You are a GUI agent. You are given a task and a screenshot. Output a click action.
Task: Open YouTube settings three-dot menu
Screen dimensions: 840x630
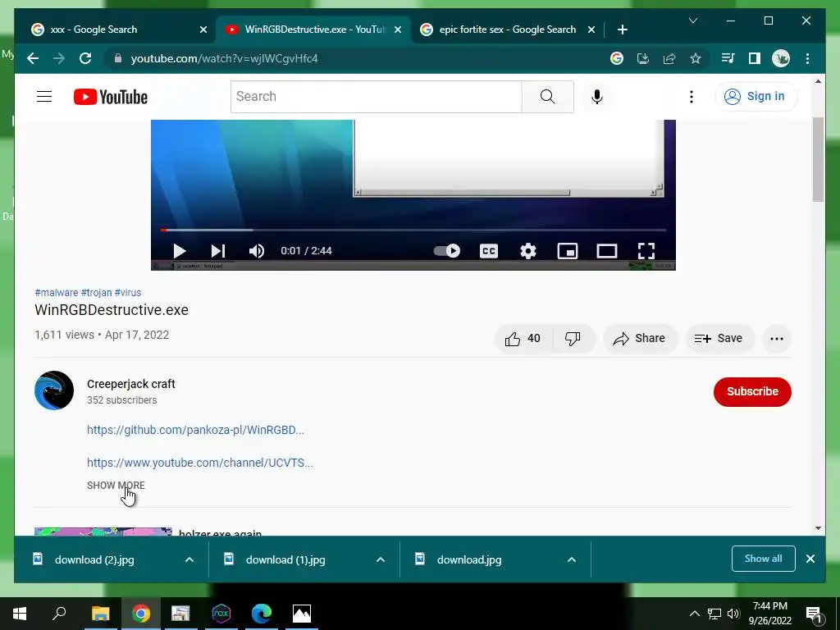[x=691, y=97]
